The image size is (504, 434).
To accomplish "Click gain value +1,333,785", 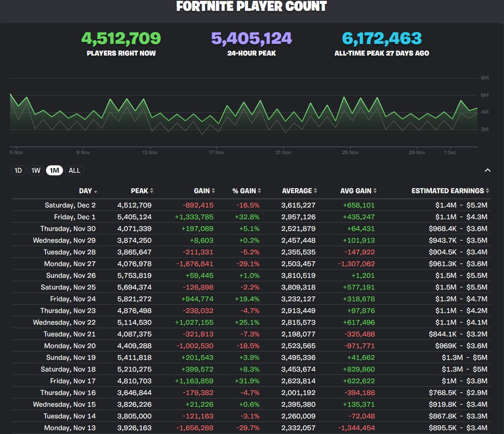I will (x=194, y=217).
